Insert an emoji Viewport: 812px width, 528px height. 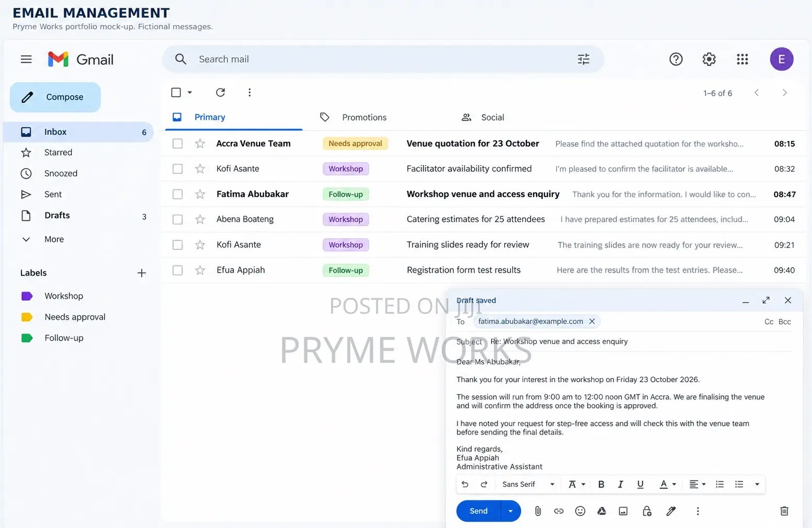tap(580, 511)
